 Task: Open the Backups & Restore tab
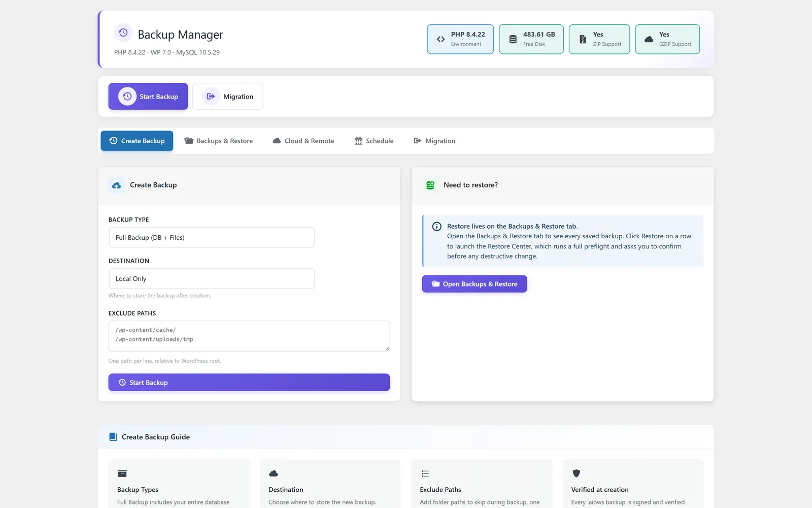click(x=218, y=141)
